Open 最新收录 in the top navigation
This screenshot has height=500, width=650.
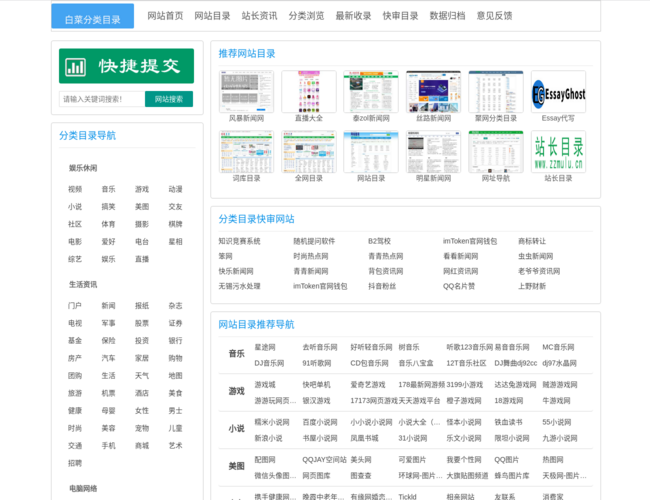click(x=353, y=16)
